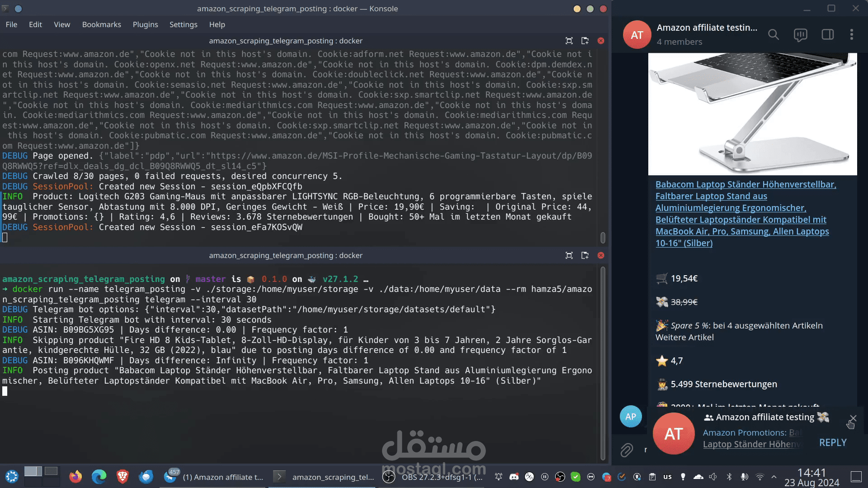868x488 pixels.
Task: Click the attach file paperclip icon
Action: click(x=627, y=450)
